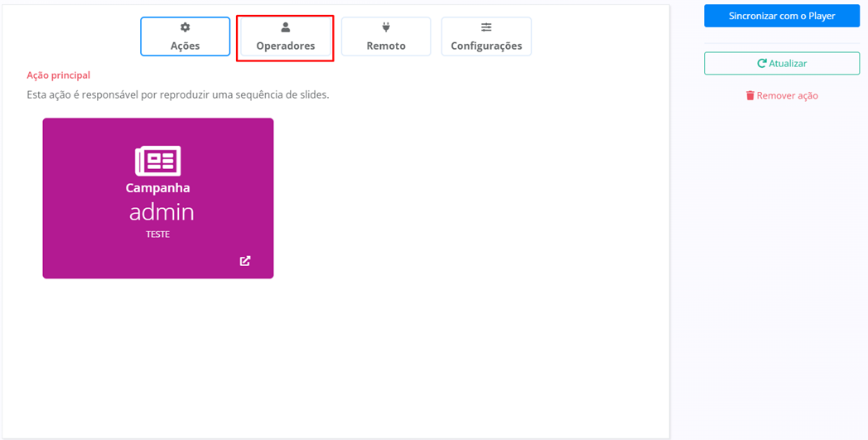
Task: Click the Remover ação link text
Action: point(787,96)
